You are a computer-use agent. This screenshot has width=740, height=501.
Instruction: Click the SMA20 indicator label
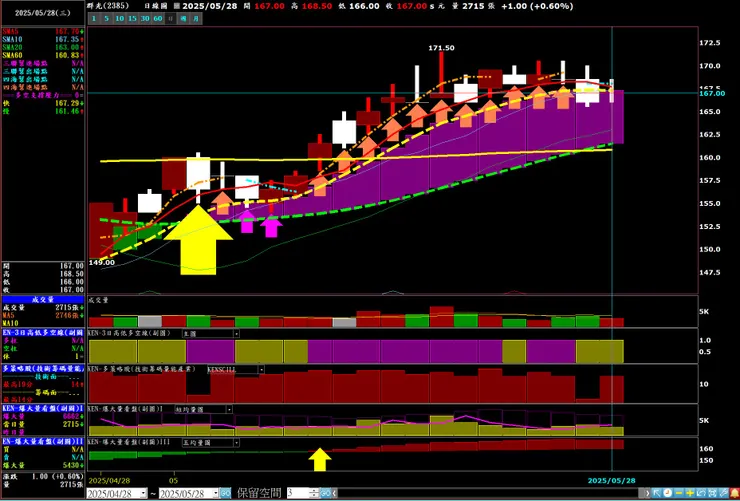click(x=12, y=48)
